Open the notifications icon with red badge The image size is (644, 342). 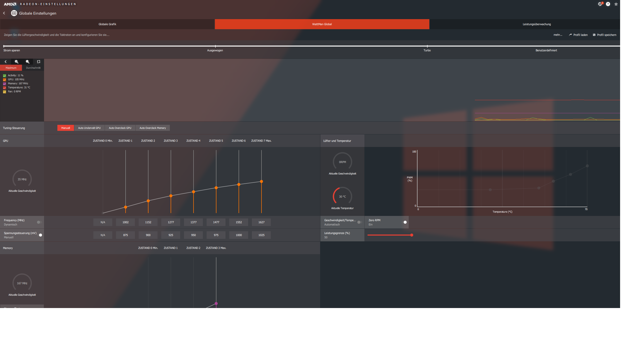600,4
